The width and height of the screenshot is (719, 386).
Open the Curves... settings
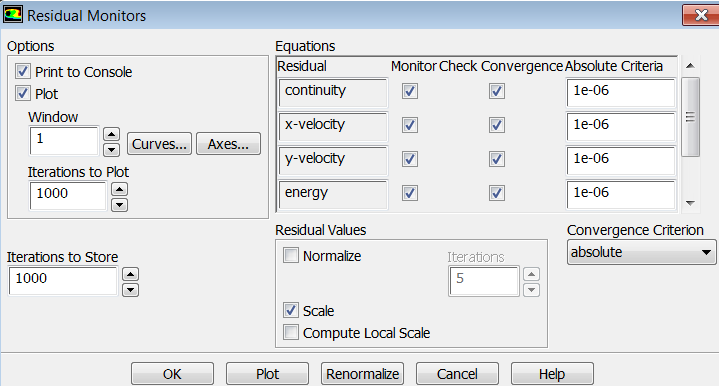pyautogui.click(x=159, y=144)
